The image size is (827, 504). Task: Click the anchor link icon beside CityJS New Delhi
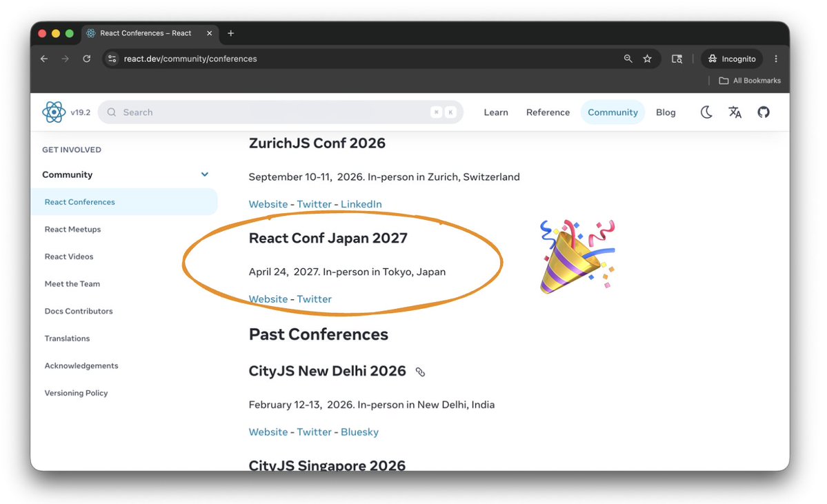(420, 372)
